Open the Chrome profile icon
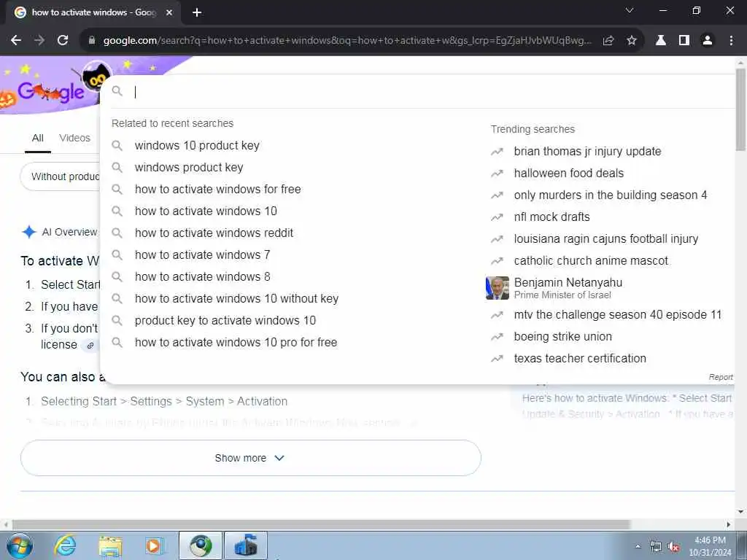Image resolution: width=747 pixels, height=560 pixels. (x=708, y=41)
